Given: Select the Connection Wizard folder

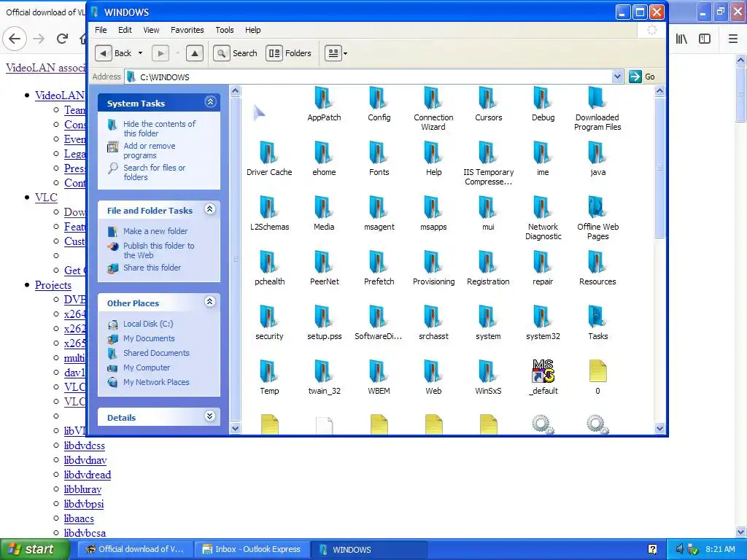Looking at the screenshot, I should click(433, 109).
